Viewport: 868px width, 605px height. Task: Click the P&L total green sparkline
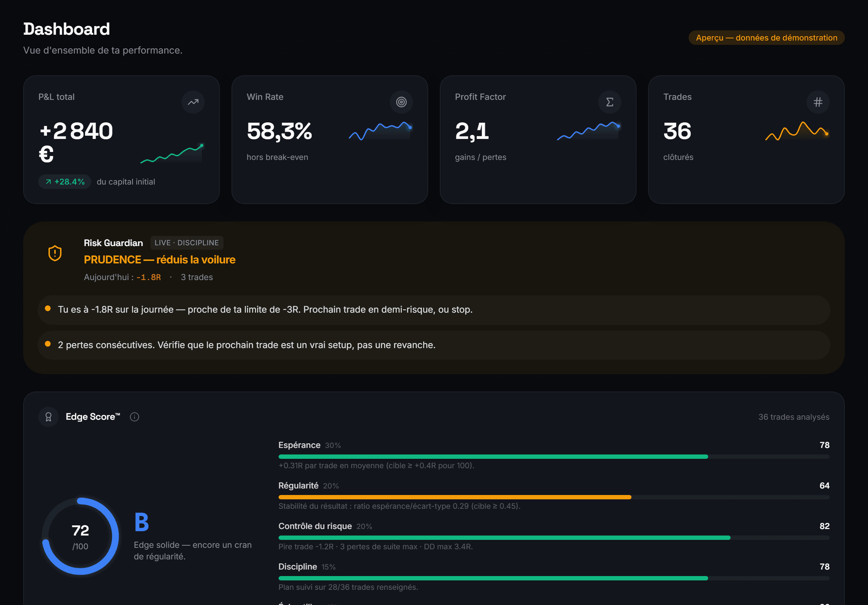pos(172,153)
